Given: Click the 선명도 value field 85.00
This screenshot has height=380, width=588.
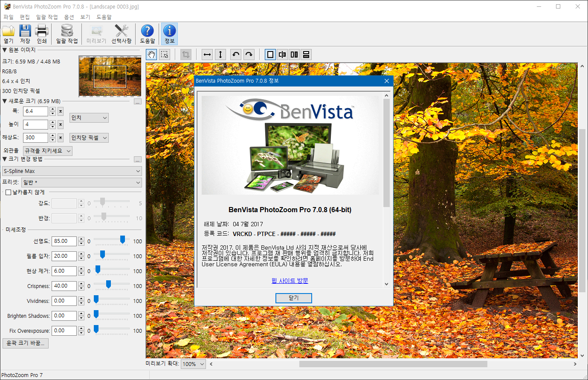Looking at the screenshot, I should [64, 242].
